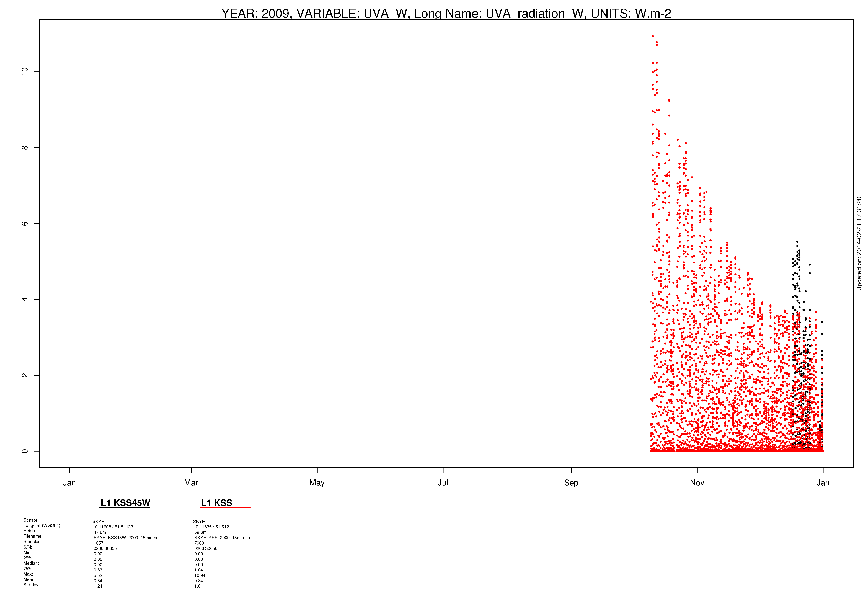This screenshot has width=868, height=614.
Task: Click the 'May' x-axis label
Action: point(317,483)
